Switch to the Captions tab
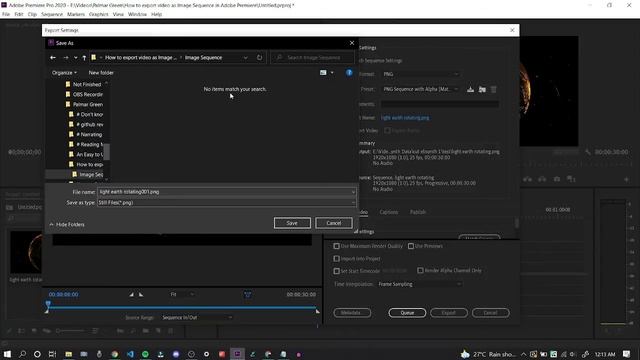This screenshot has height=360, width=640. 389,212
